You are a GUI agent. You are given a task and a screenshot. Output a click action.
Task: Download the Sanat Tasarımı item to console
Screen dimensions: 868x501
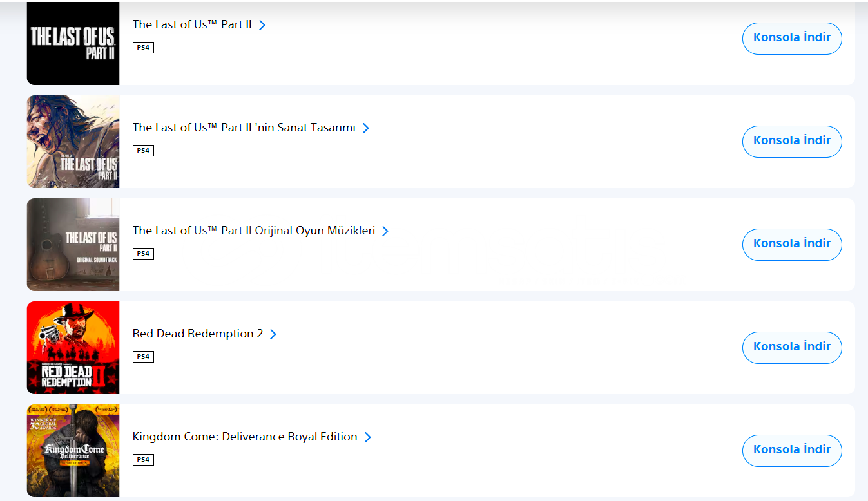pyautogui.click(x=792, y=141)
